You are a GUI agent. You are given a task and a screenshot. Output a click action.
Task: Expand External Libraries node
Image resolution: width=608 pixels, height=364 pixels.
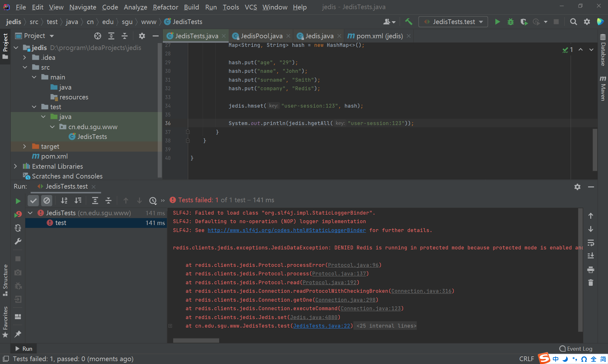pyautogui.click(x=16, y=166)
